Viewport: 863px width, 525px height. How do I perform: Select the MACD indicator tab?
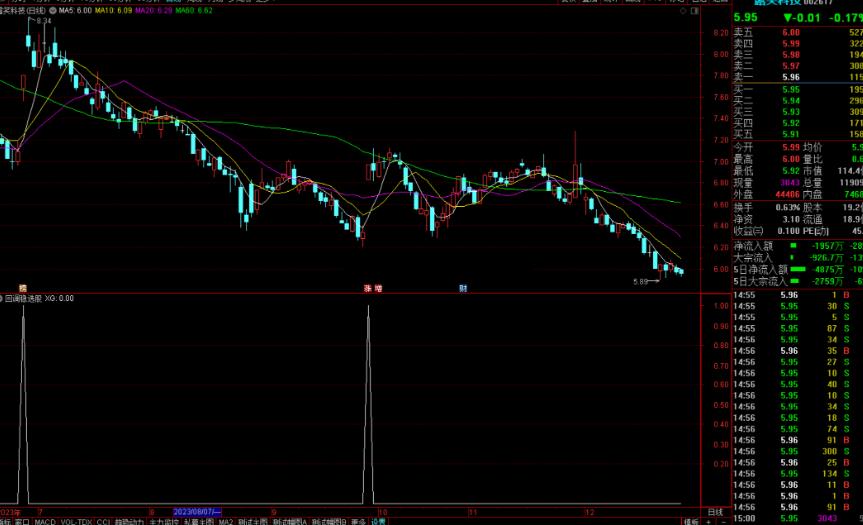coord(45,521)
